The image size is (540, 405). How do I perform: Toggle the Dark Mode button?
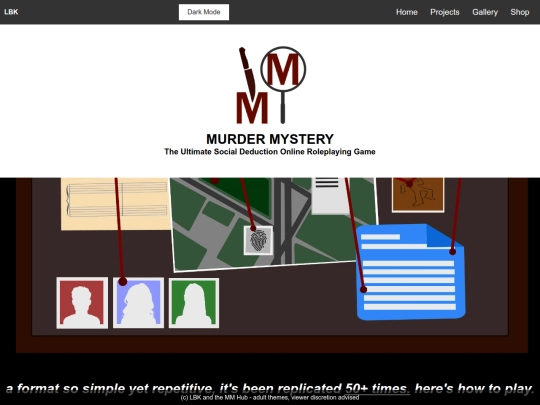pyautogui.click(x=204, y=12)
